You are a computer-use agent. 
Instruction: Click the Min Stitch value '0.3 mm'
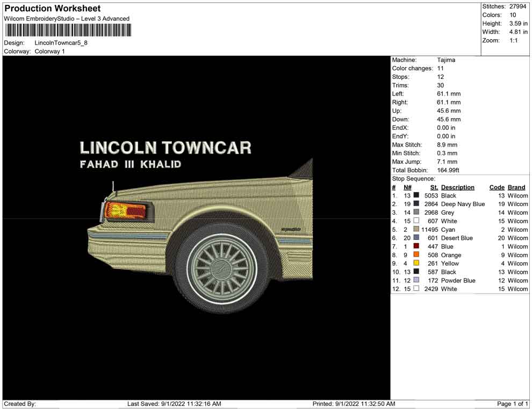pyautogui.click(x=447, y=153)
